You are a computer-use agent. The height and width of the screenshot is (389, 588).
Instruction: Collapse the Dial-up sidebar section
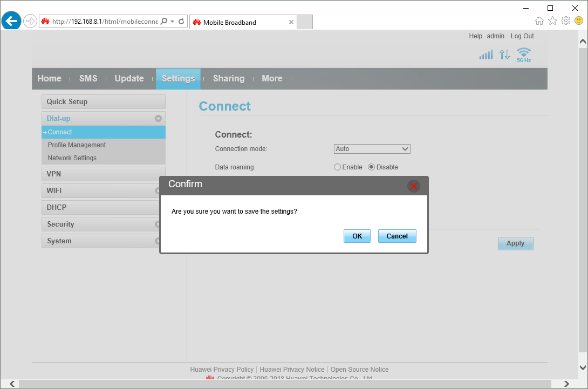[158, 119]
